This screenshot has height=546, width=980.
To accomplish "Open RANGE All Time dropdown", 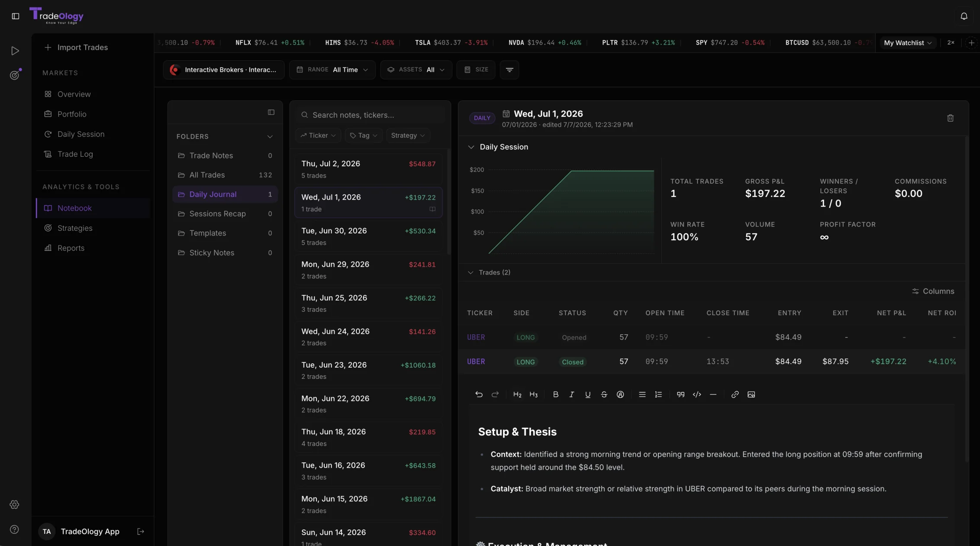I will [332, 70].
